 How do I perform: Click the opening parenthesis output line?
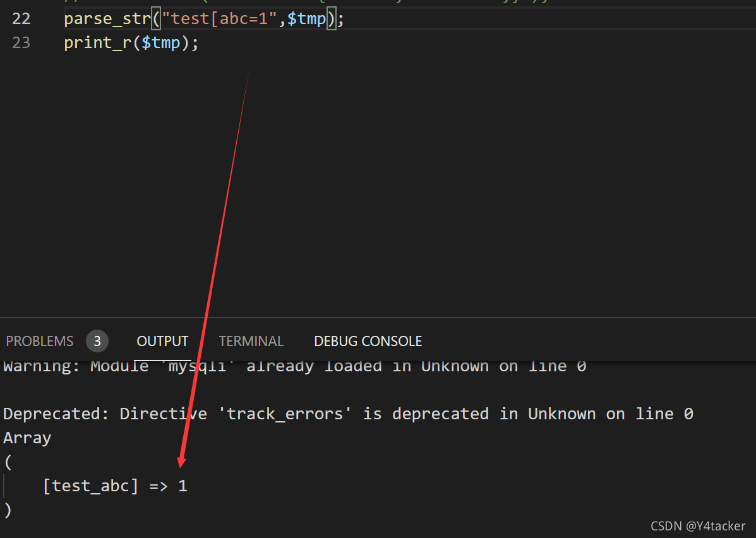coord(8,462)
